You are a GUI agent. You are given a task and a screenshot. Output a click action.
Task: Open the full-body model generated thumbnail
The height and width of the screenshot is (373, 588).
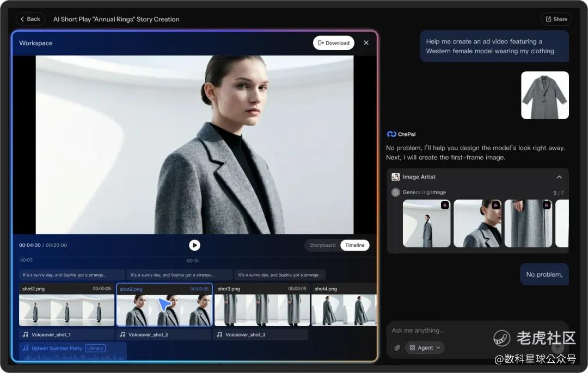[x=426, y=223]
